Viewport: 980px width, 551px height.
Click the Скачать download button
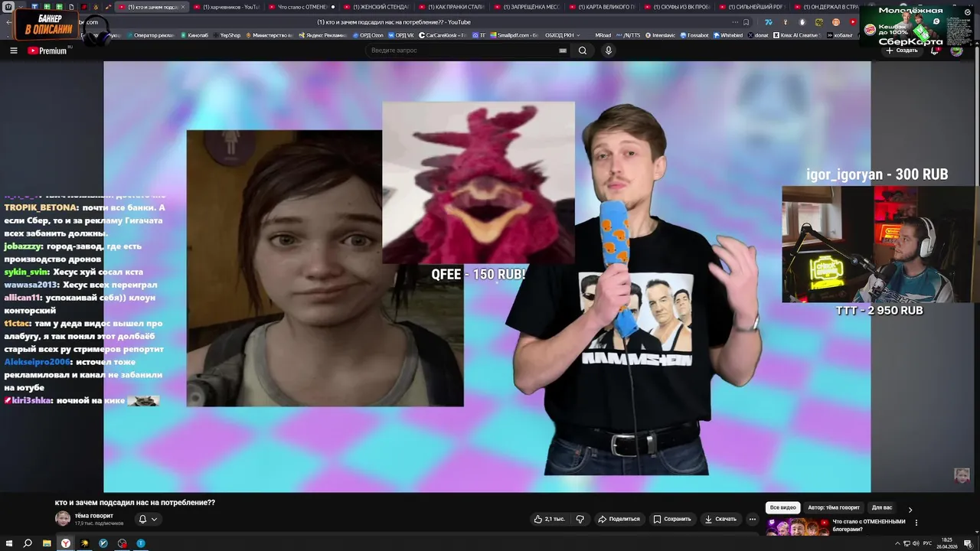click(x=720, y=519)
